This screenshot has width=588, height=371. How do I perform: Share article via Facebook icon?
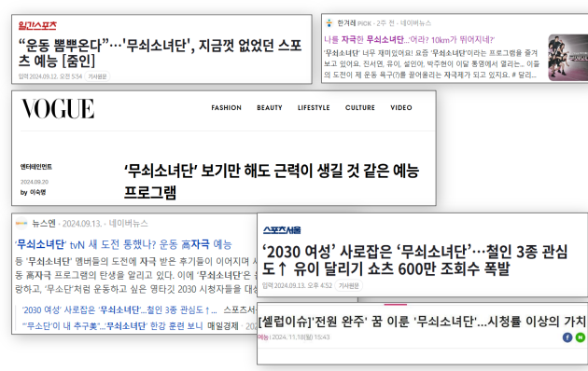[567, 337]
